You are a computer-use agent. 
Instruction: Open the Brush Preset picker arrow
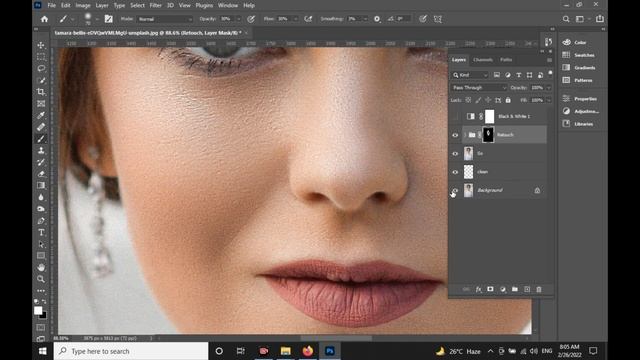pyautogui.click(x=97, y=19)
